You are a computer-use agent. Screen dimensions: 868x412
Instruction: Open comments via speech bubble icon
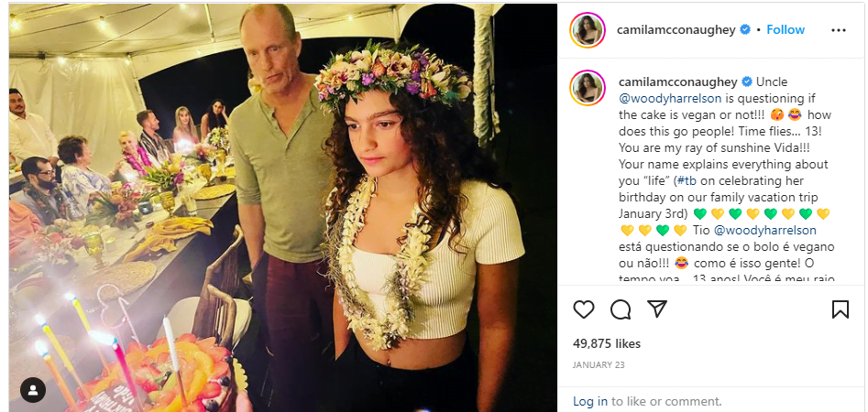click(x=621, y=309)
